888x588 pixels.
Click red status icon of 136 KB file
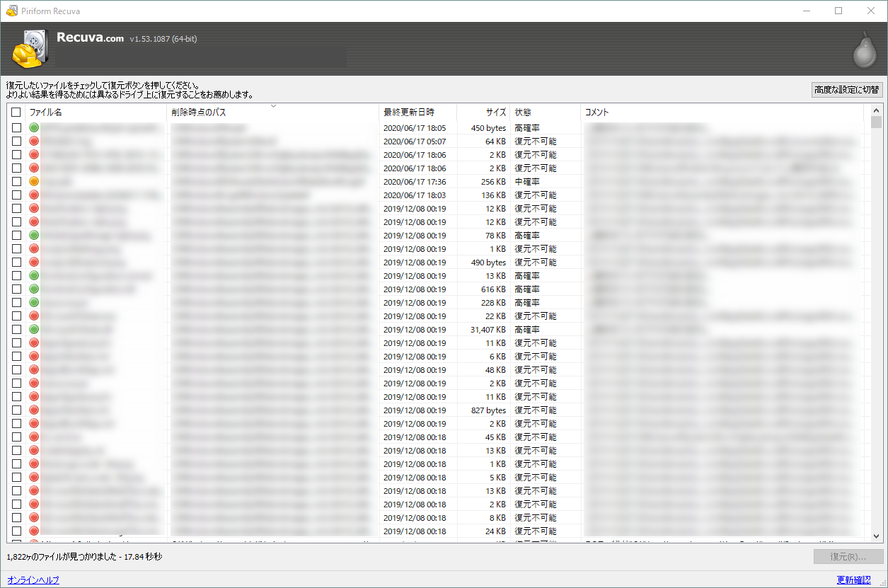[x=34, y=195]
